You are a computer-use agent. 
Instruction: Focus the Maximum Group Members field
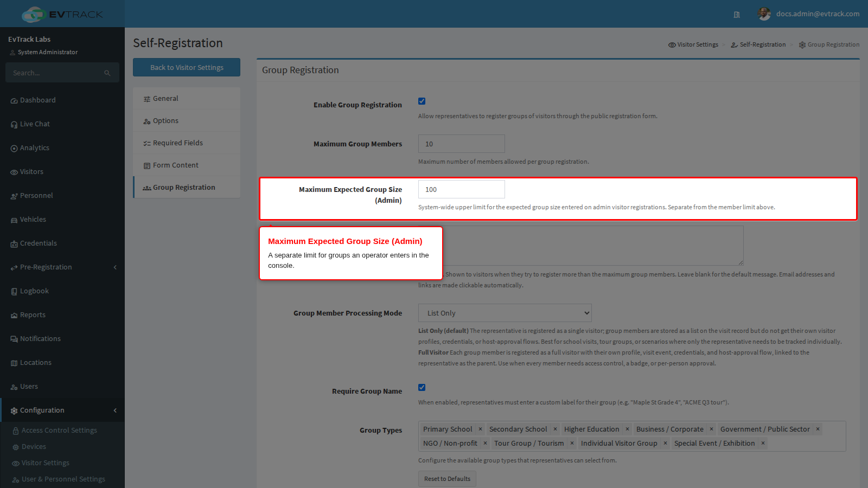[461, 144]
